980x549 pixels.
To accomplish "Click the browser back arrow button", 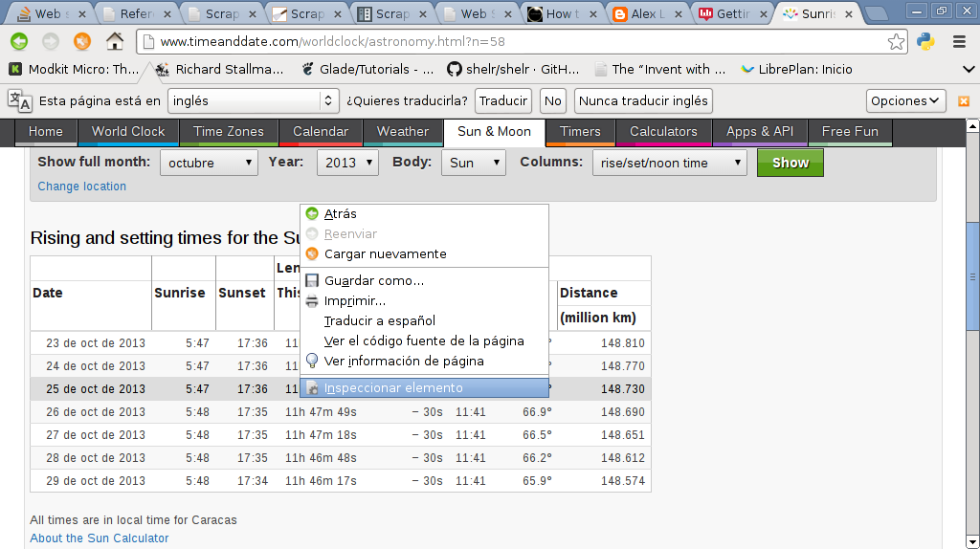I will point(19,41).
